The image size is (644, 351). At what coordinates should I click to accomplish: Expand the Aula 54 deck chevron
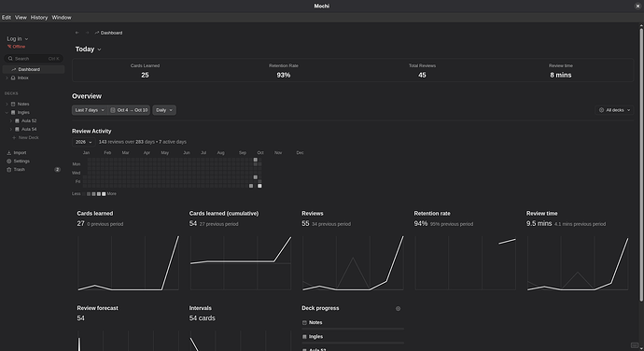(10, 129)
